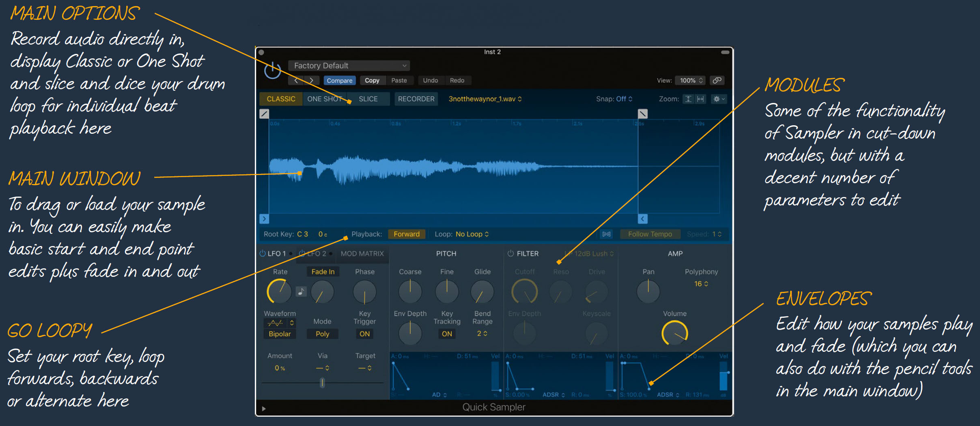The width and height of the screenshot is (980, 426).
Task: Open the MOD MATRIX tab
Action: click(362, 253)
